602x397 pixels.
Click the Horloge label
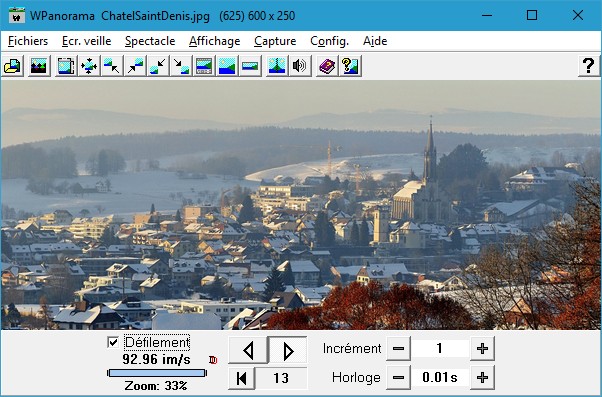click(x=356, y=378)
